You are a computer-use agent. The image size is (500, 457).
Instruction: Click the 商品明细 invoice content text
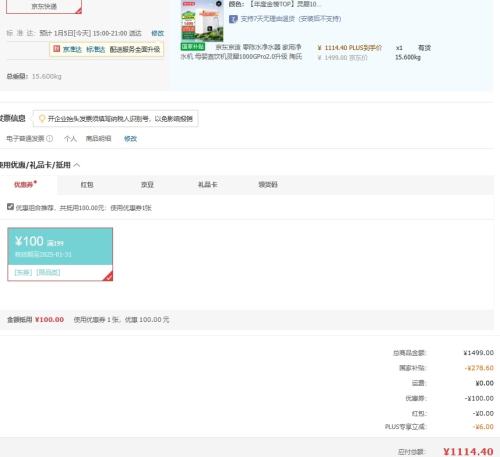tap(98, 139)
